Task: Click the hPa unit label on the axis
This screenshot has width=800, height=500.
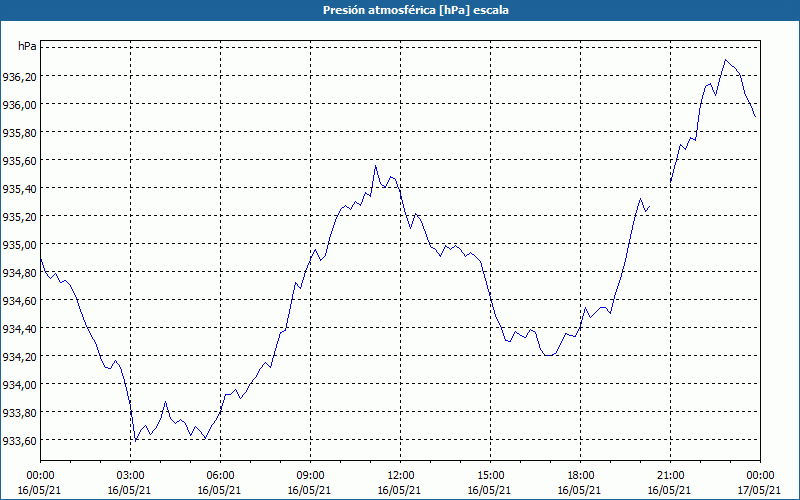Action: 27,46
